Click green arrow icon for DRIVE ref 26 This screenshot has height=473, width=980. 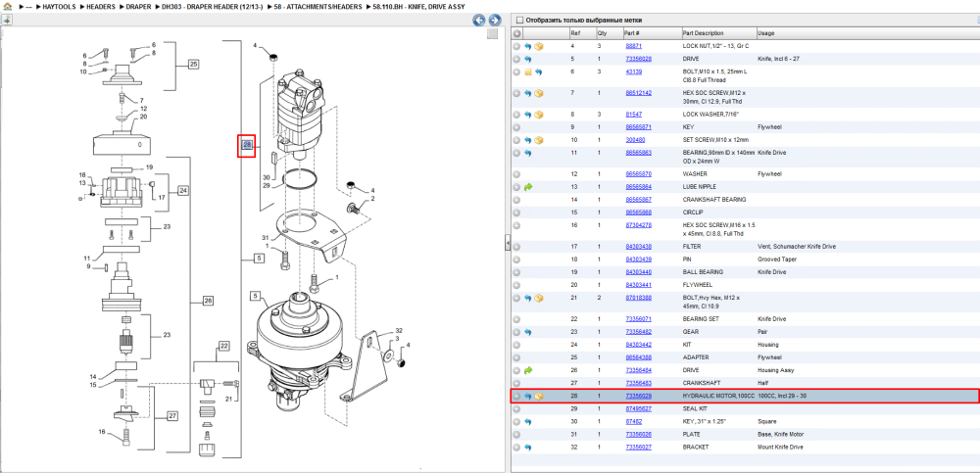coord(527,370)
